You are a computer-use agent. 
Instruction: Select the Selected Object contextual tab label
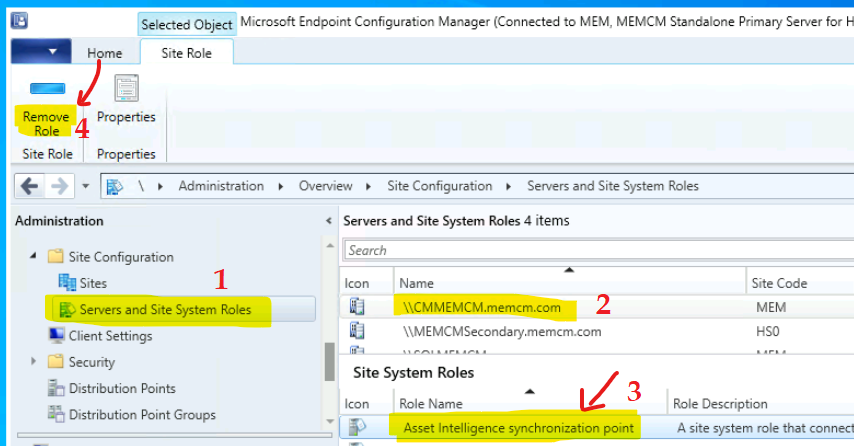[187, 25]
